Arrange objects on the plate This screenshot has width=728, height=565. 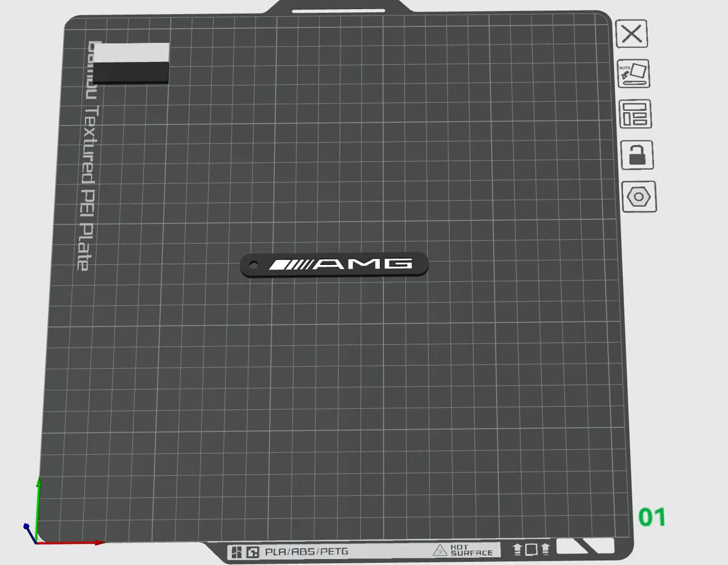pos(635,114)
